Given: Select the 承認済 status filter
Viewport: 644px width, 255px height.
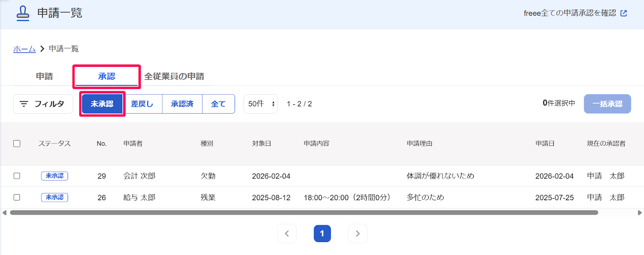Looking at the screenshot, I should point(182,104).
